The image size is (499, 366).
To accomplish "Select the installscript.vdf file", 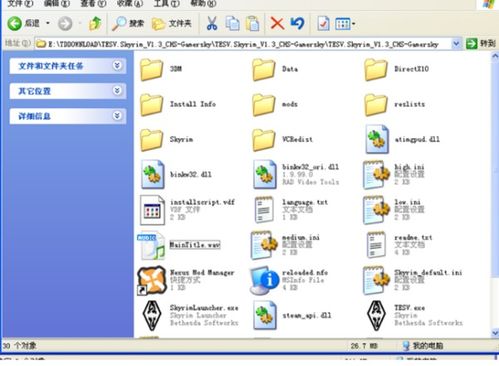I will click(187, 210).
